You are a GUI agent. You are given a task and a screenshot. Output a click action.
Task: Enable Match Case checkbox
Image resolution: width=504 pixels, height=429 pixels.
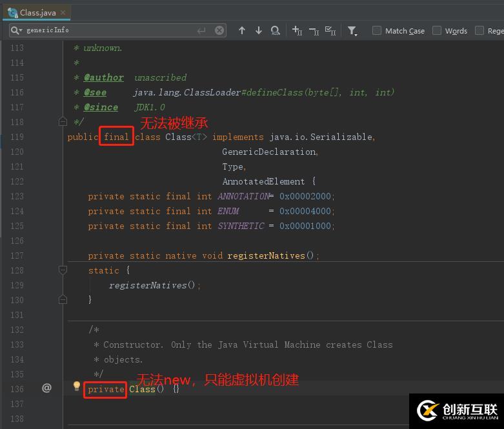pyautogui.click(x=376, y=30)
